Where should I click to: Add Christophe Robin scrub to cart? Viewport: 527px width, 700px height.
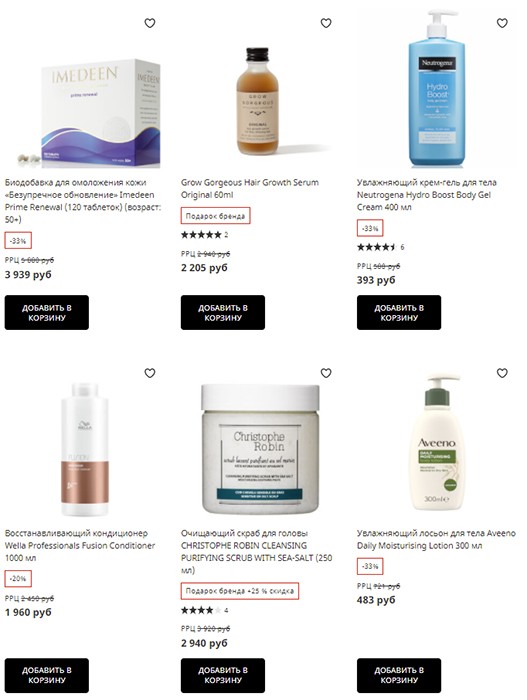tap(223, 675)
